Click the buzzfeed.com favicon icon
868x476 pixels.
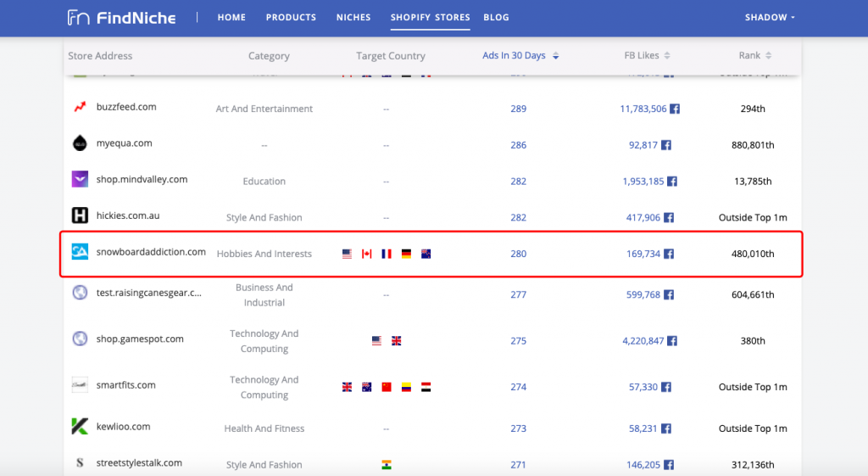pyautogui.click(x=80, y=106)
